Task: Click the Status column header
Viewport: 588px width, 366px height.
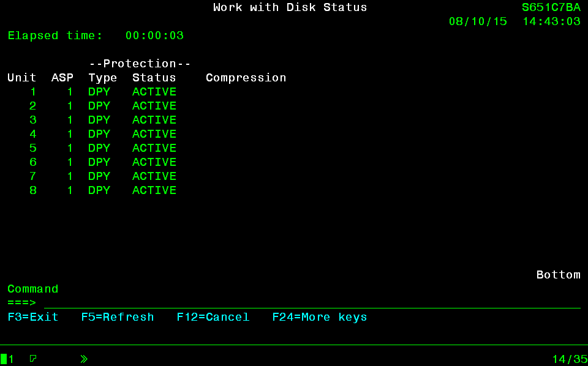Action: pos(154,78)
